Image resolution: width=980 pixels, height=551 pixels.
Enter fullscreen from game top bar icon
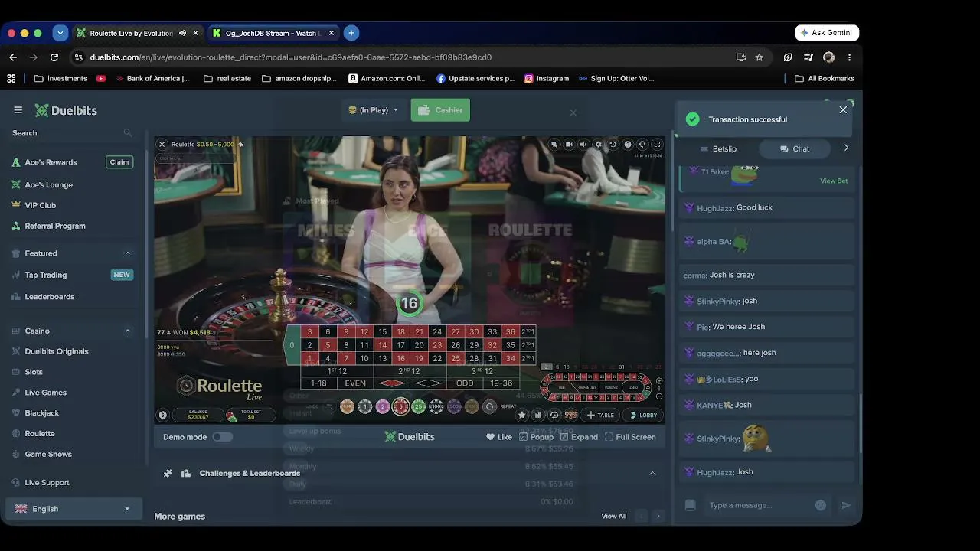coord(657,144)
